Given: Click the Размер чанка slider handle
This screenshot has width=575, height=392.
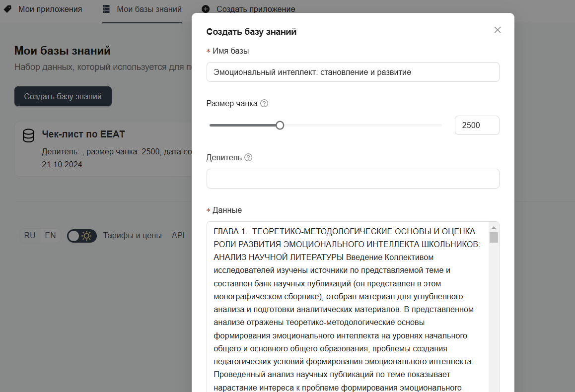Looking at the screenshot, I should [x=280, y=125].
